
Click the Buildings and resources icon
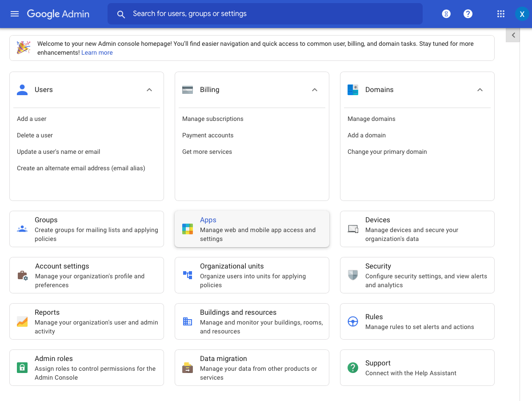pyautogui.click(x=188, y=321)
